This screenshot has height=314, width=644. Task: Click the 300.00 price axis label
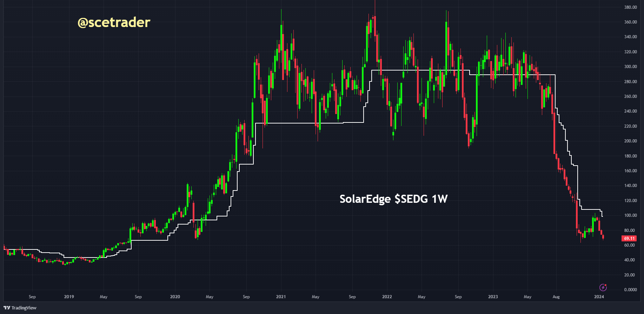click(x=630, y=66)
